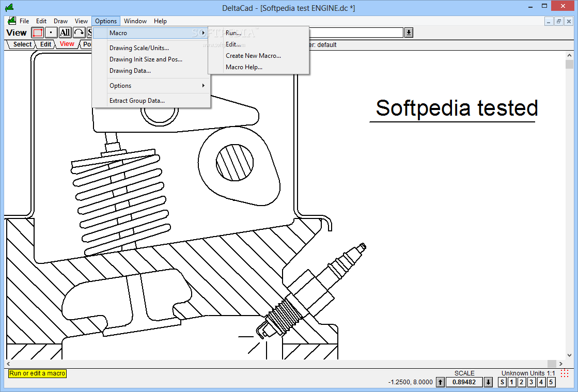Expand the Macro submenu
Viewport: 578px width, 392px height.
(151, 33)
